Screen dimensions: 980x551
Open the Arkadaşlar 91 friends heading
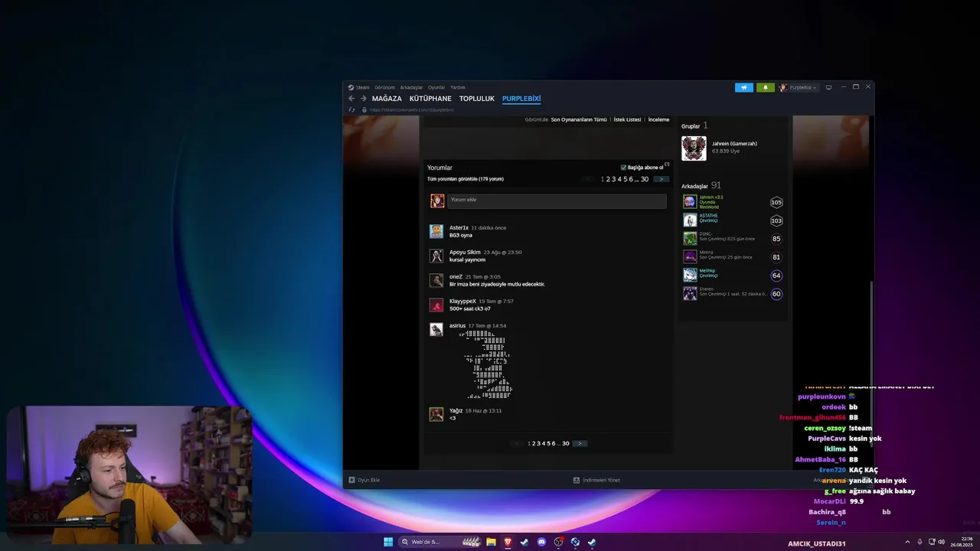click(x=701, y=185)
